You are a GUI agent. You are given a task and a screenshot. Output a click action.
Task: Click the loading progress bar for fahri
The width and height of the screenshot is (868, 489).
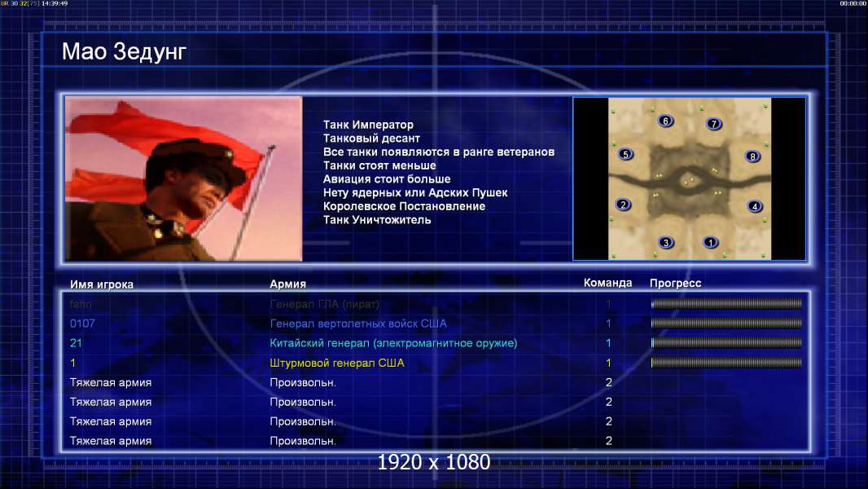tap(726, 303)
